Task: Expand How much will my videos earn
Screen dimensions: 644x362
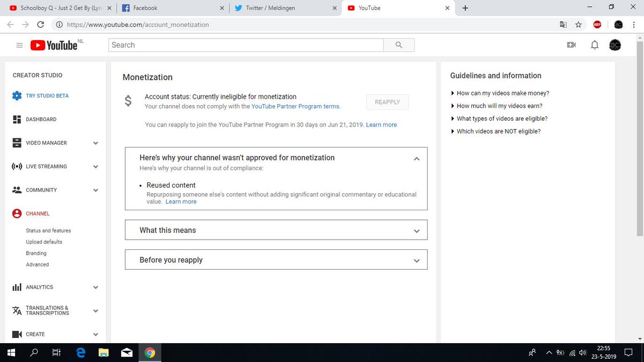Action: pyautogui.click(x=497, y=106)
